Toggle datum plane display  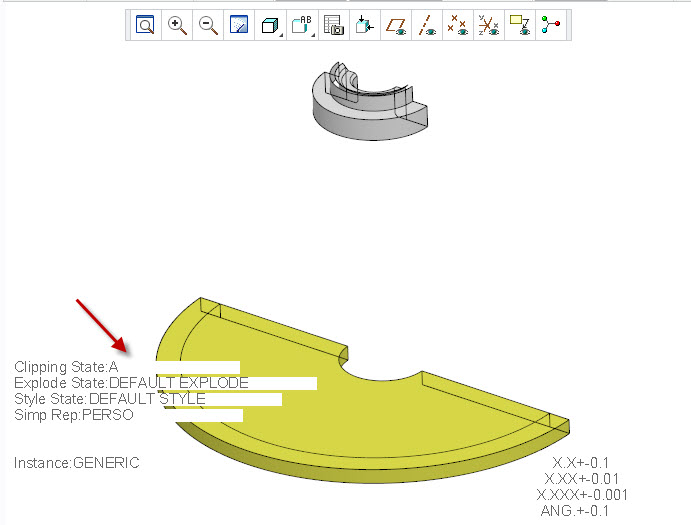pyautogui.click(x=397, y=26)
